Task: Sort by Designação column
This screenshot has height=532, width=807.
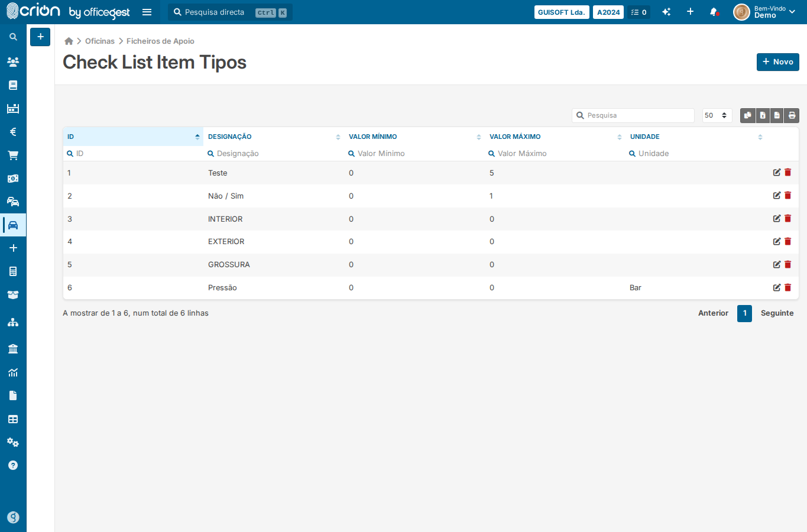Action: tap(274, 137)
